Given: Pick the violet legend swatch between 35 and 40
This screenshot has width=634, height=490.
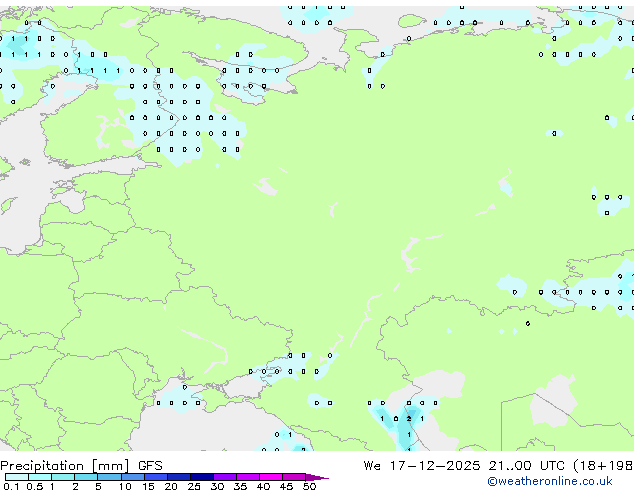Looking at the screenshot, I should (248, 477).
